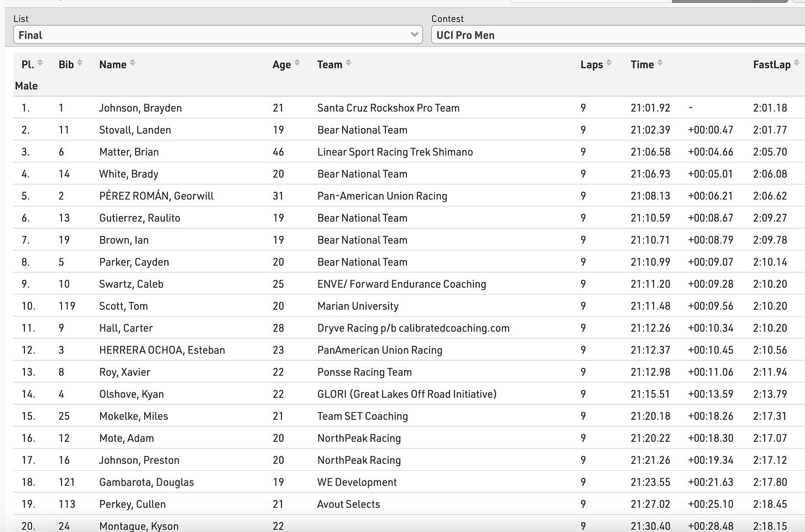The height and width of the screenshot is (532, 805).
Task: Sort by Pl. column sort arrows
Action: [40, 63]
